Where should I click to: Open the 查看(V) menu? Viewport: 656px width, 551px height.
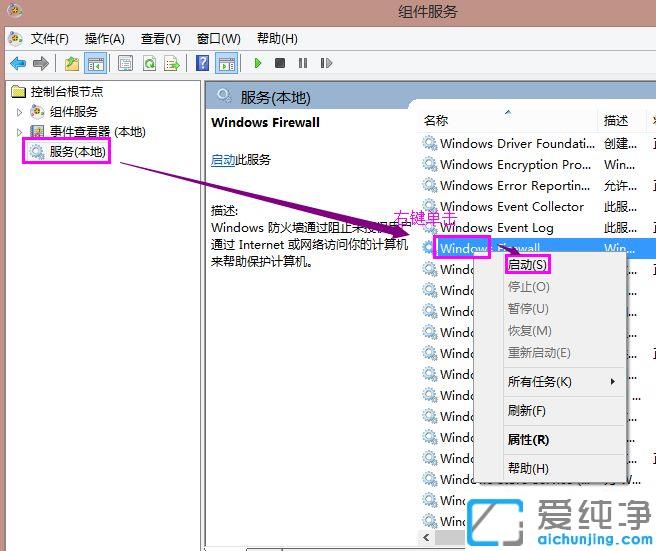tap(161, 39)
